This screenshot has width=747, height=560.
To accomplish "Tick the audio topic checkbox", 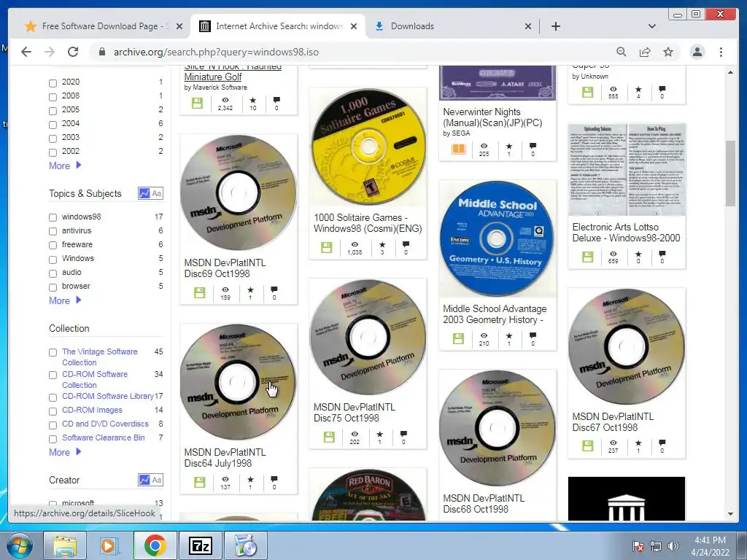I will (53, 273).
